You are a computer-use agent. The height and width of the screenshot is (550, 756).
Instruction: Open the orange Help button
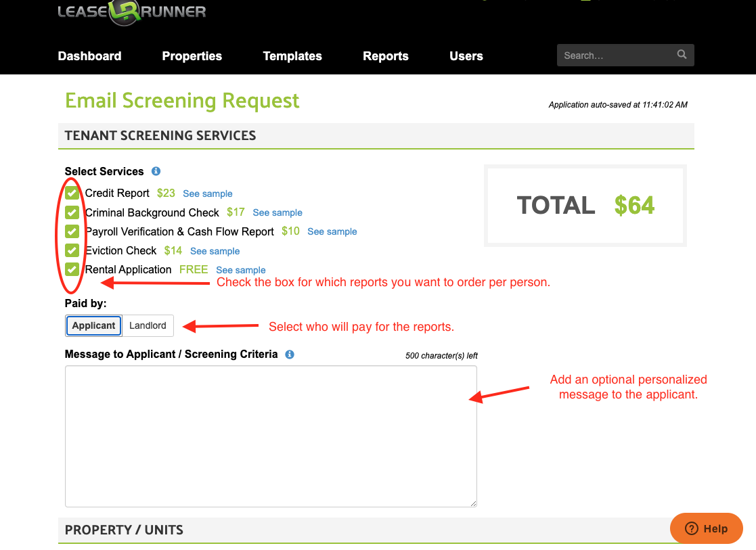[x=707, y=528]
